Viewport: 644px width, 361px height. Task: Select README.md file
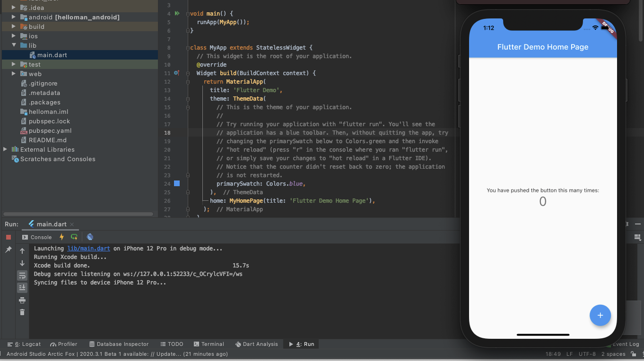tap(47, 140)
